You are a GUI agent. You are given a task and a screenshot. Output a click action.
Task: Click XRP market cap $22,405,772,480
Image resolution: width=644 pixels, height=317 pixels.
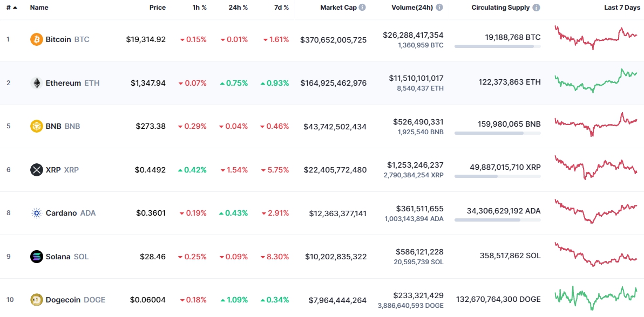pos(335,170)
